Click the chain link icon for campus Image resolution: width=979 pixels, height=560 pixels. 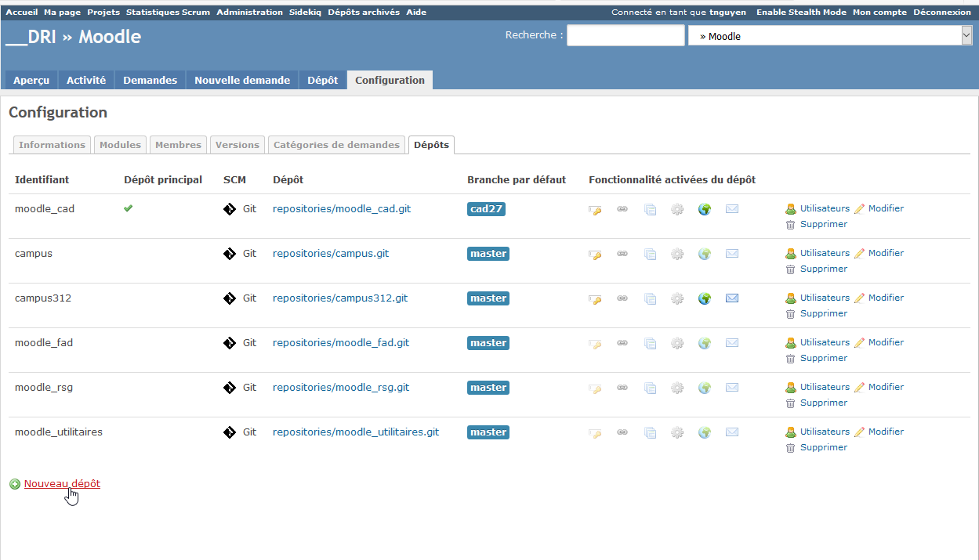pos(622,254)
